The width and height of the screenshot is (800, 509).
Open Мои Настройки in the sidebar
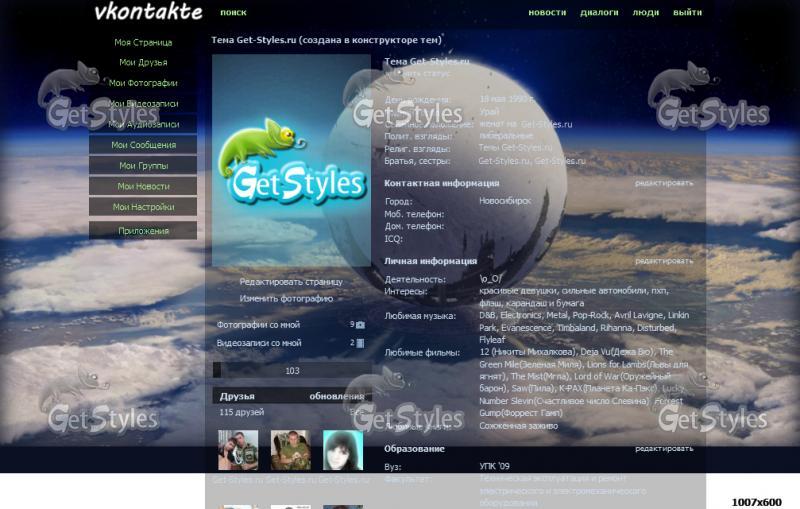point(143,207)
